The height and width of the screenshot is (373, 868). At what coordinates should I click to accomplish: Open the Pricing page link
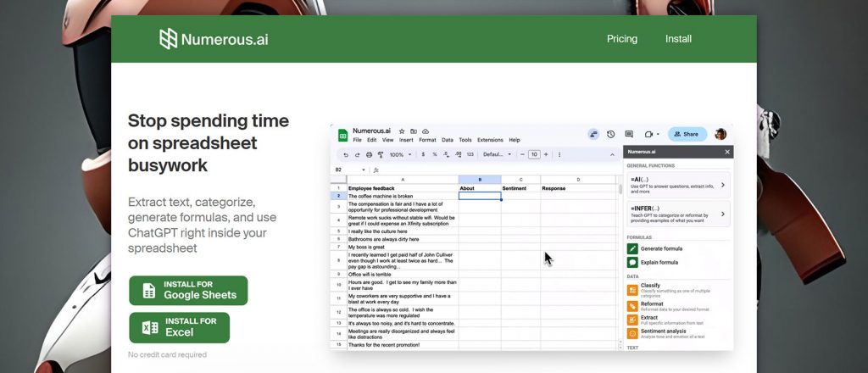tap(621, 39)
